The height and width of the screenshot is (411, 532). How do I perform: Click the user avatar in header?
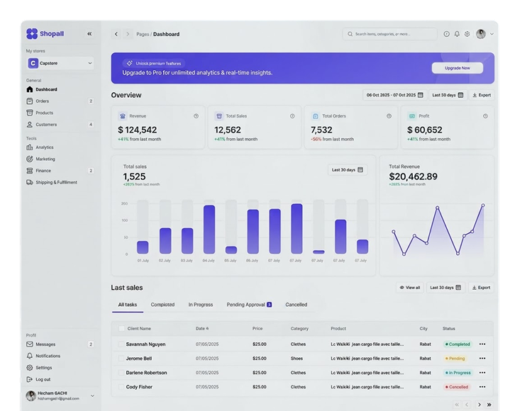[481, 34]
